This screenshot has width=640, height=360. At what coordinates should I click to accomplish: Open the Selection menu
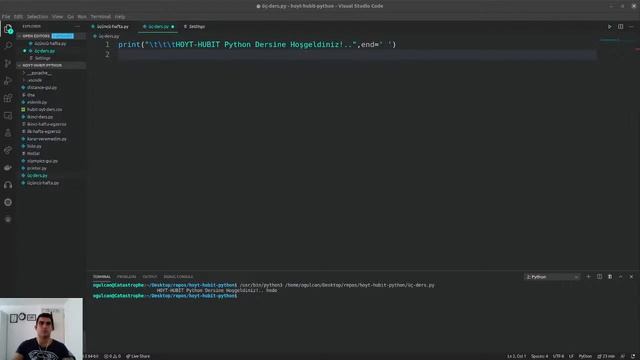point(37,17)
